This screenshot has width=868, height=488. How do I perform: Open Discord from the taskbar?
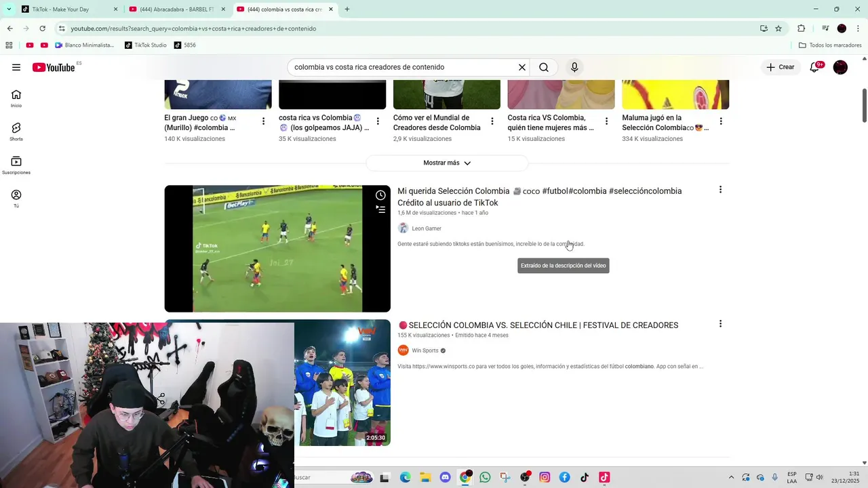[445, 477]
